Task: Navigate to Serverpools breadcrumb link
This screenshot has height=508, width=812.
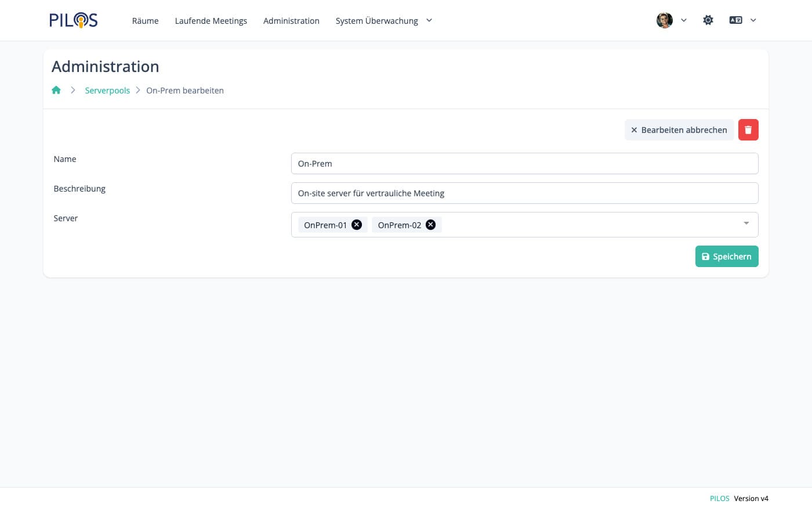Action: [107, 91]
